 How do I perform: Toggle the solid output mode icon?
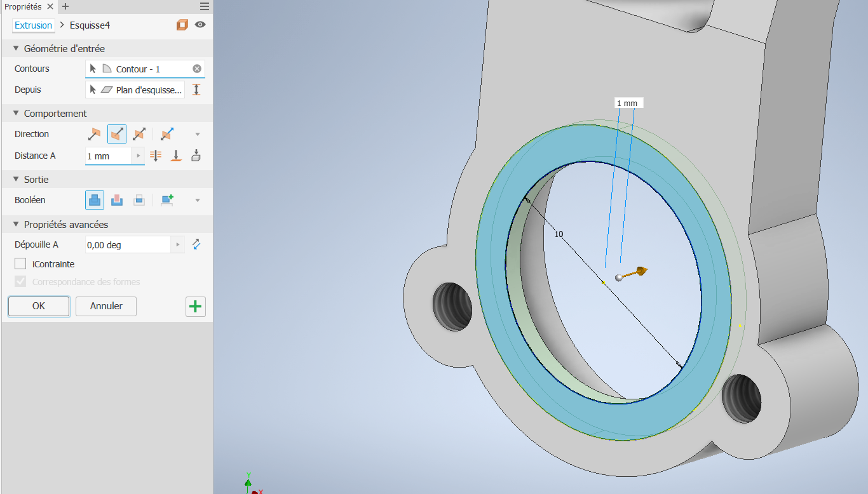[x=182, y=25]
